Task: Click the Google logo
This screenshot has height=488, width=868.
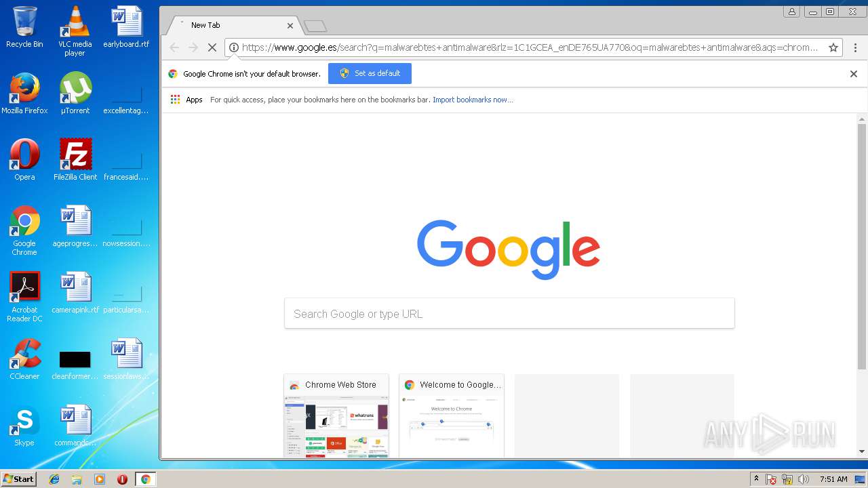Action: (x=509, y=250)
